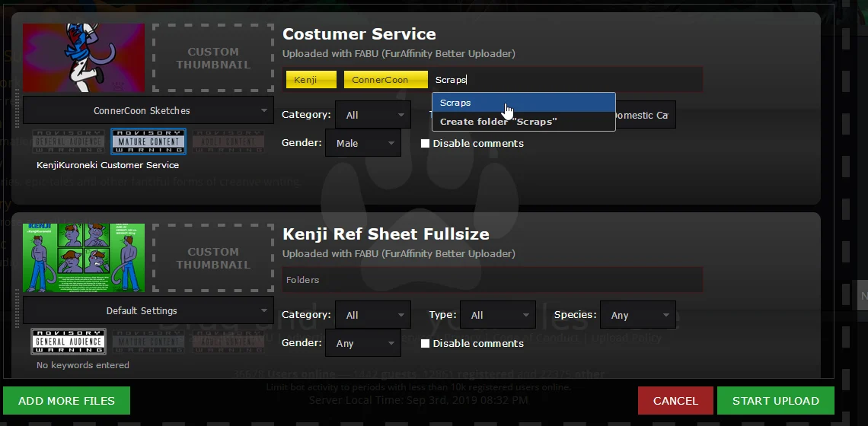Select General Audience rating for Costumer Service
Screen dimensions: 868x426
tap(68, 141)
